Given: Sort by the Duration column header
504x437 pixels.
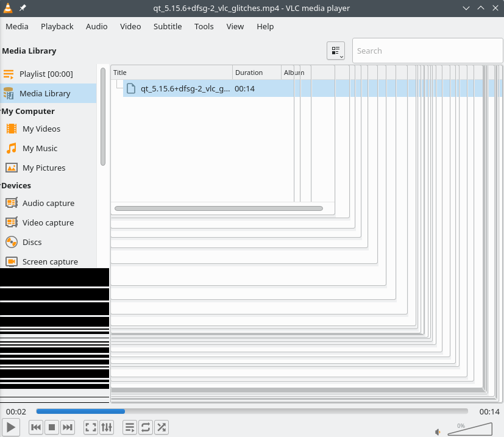Looking at the screenshot, I should [257, 73].
